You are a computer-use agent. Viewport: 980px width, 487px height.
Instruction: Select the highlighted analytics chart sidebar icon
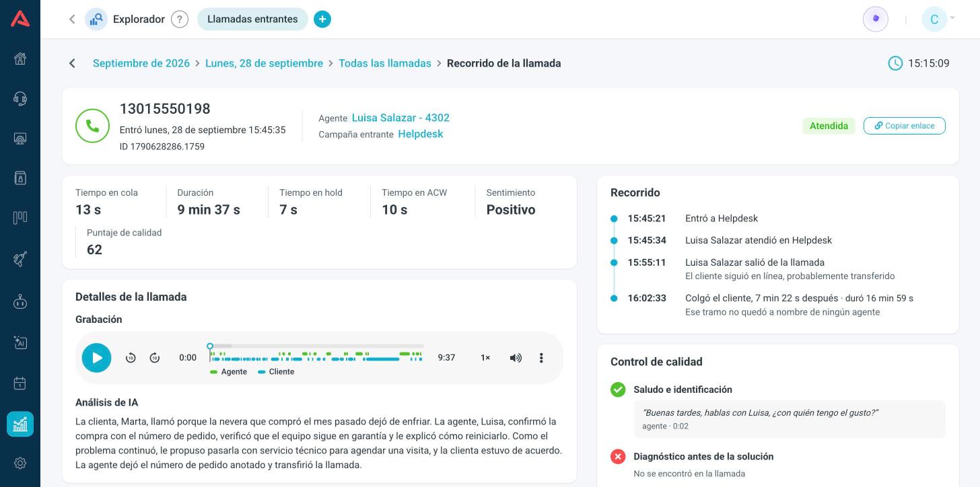pos(20,424)
